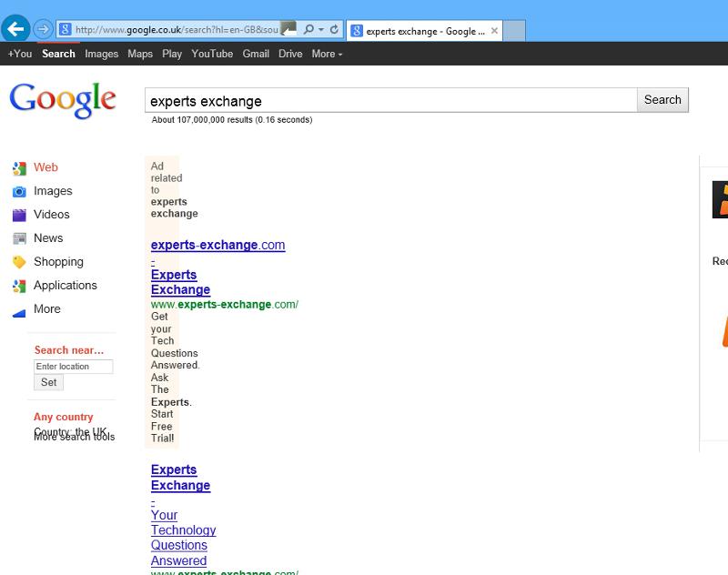The width and height of the screenshot is (728, 575).
Task: Open Images in the black Google bar
Action: pyautogui.click(x=101, y=54)
